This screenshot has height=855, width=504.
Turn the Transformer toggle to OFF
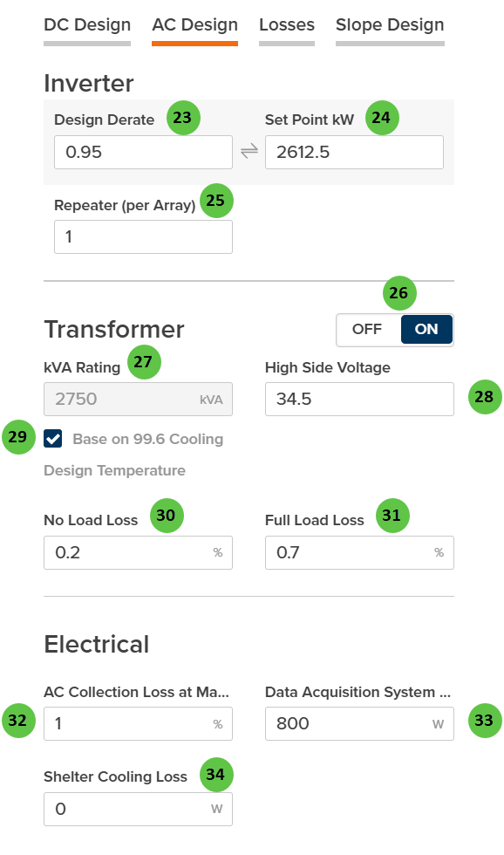click(x=365, y=330)
